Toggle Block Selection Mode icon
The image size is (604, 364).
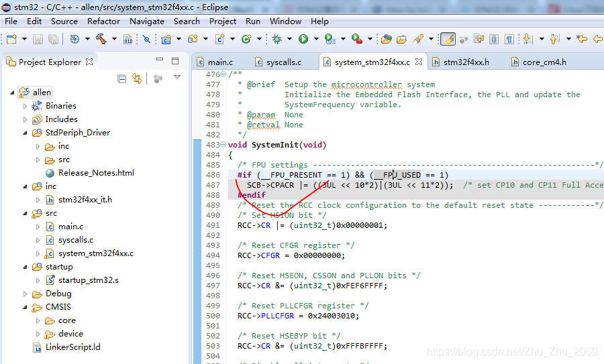point(494,39)
